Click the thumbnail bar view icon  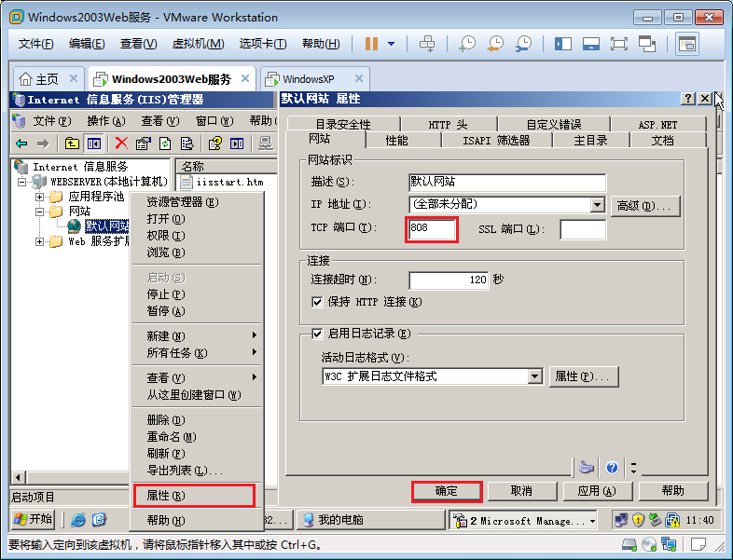click(x=591, y=44)
